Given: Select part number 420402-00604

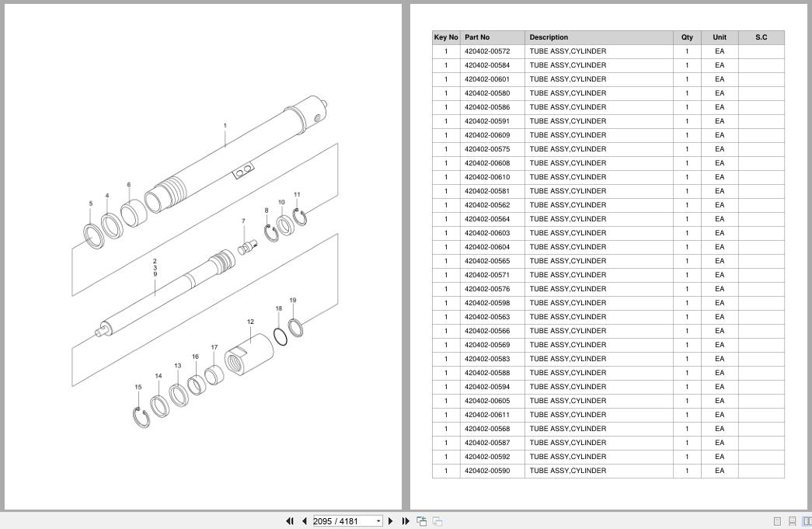Looking at the screenshot, I should 486,247.
